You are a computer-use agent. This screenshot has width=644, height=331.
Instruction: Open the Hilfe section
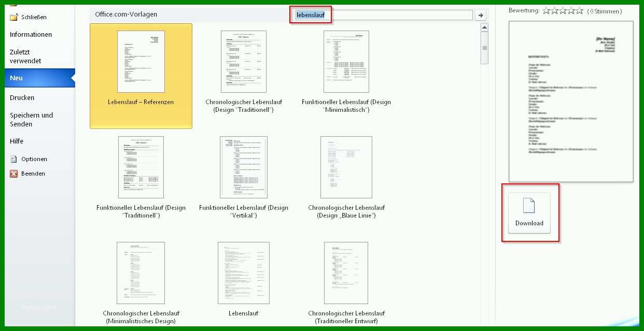[x=17, y=141]
